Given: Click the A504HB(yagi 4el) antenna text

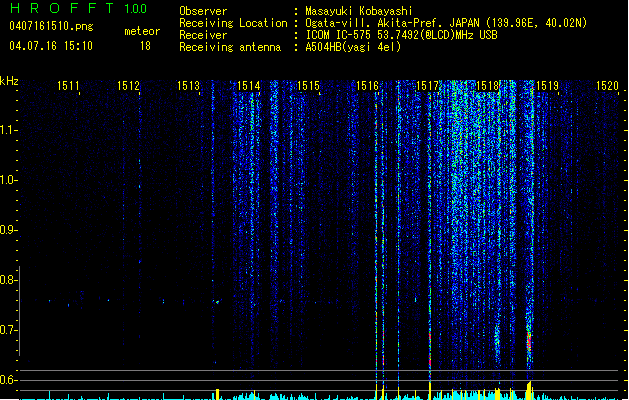Looking at the screenshot, I should pyautogui.click(x=353, y=47).
